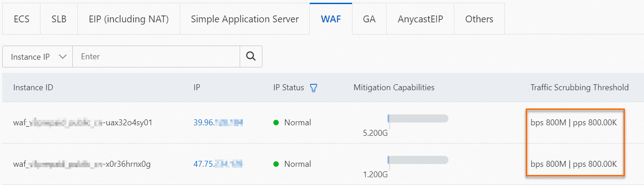The image size is (644, 185).
Task: Open the IP Status filter icon
Action: point(313,87)
